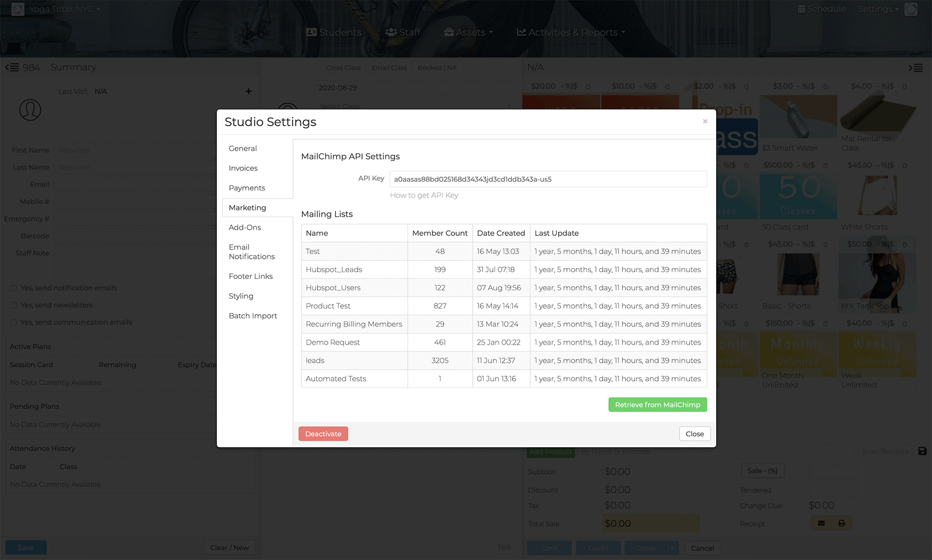Viewport: 932px width, 560px height.
Task: Open the 'How to get API Key' link
Action: coord(424,195)
